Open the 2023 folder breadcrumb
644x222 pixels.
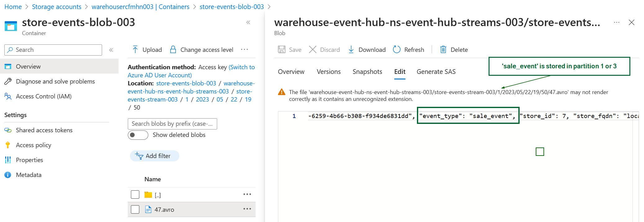coord(202,99)
